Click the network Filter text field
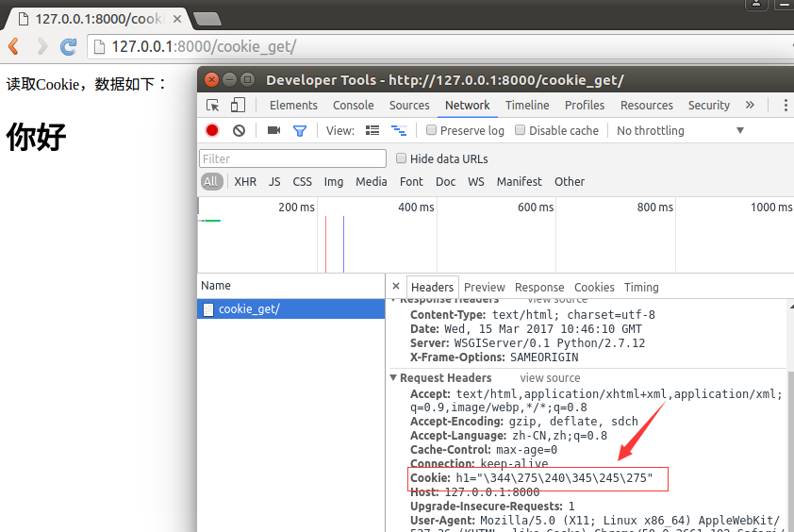 292,158
